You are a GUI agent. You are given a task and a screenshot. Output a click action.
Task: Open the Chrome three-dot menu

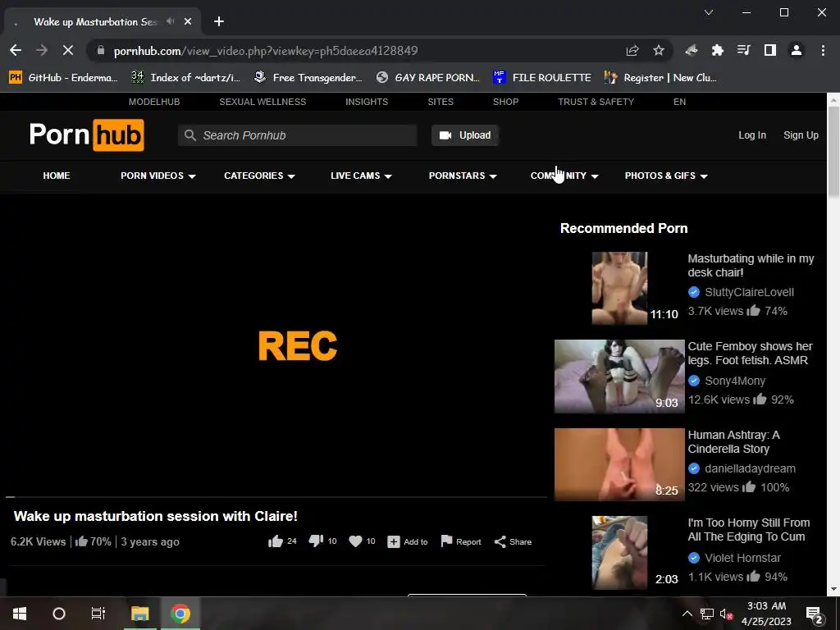tap(823, 50)
